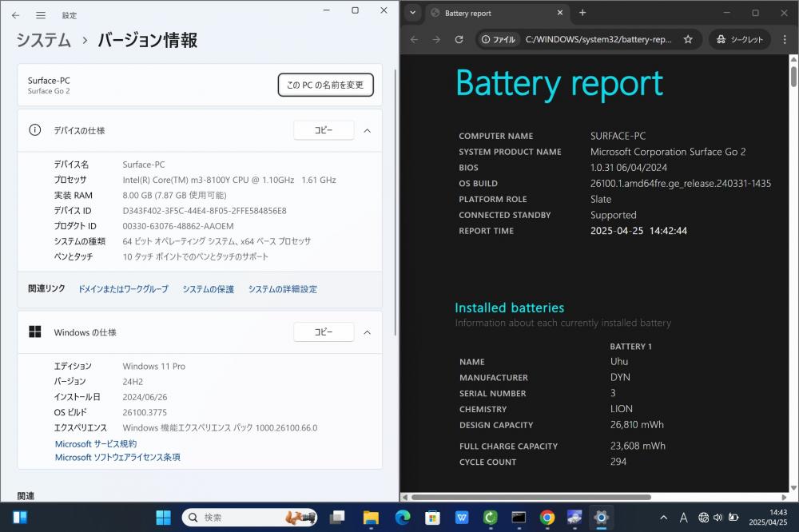The height and width of the screenshot is (532, 799).
Task: Select the processor text Intel(R) Core(TM) m3-8100Y
Action: (229, 180)
